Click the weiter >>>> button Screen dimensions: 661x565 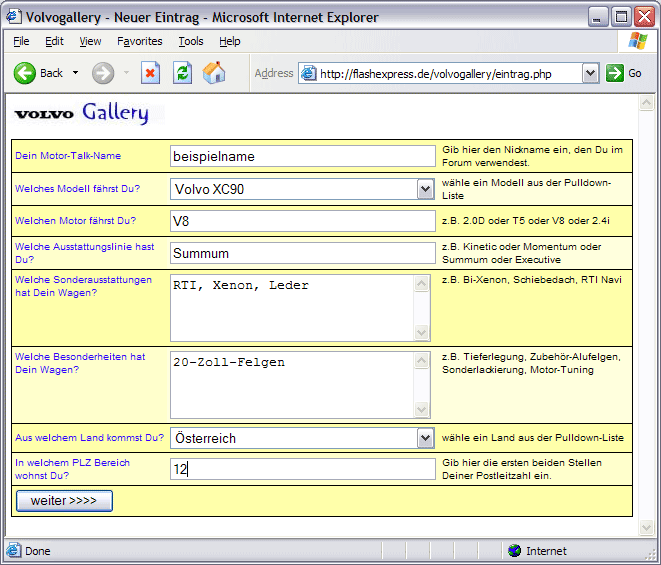[64, 500]
